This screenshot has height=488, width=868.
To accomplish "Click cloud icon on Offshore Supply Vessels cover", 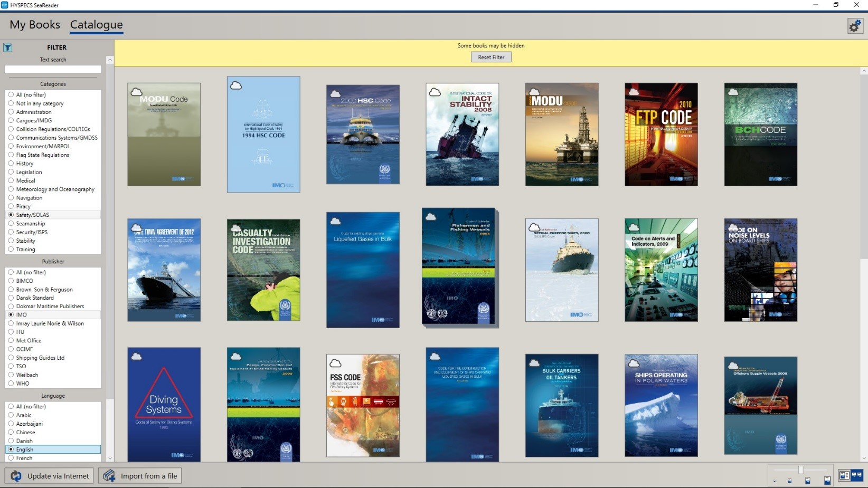I will (733, 365).
